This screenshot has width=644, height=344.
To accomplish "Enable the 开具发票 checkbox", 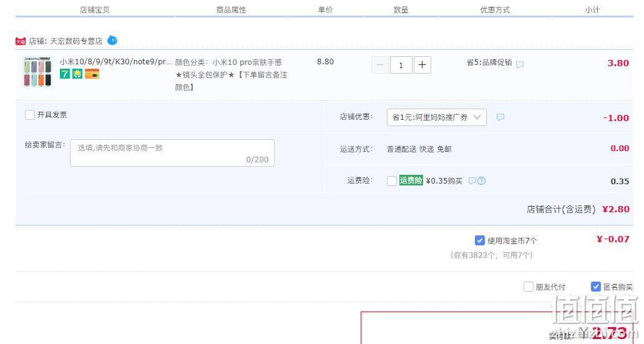I will tap(29, 115).
